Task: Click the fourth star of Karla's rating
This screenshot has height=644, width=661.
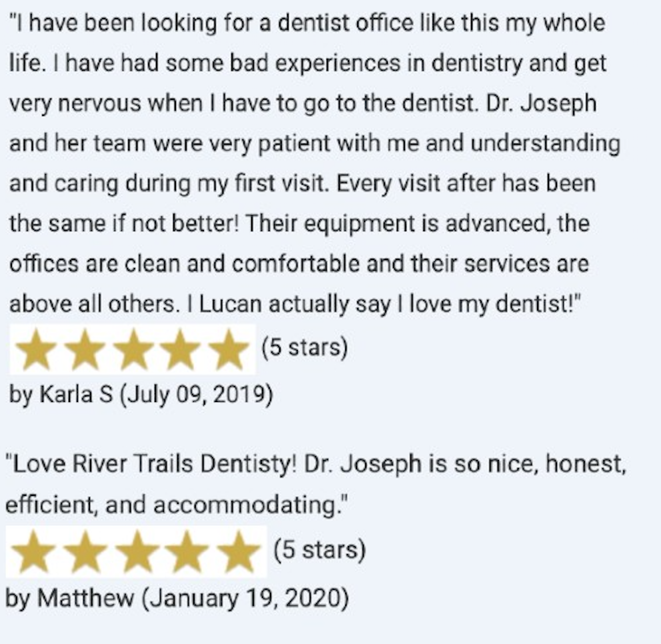Action: (x=181, y=349)
